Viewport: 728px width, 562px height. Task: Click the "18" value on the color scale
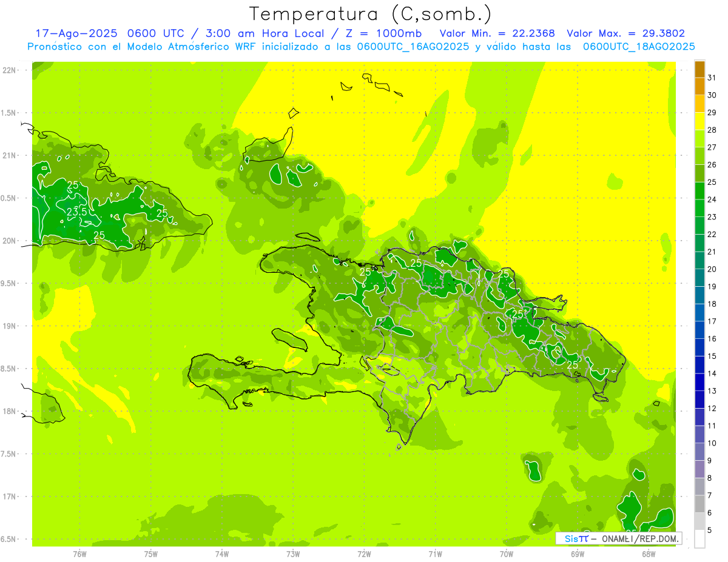click(712, 304)
